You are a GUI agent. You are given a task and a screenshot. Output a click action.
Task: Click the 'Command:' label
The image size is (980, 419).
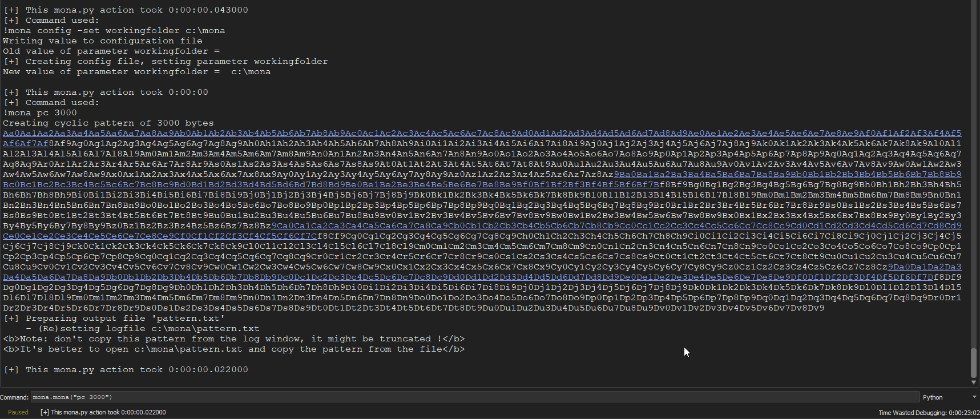14,397
